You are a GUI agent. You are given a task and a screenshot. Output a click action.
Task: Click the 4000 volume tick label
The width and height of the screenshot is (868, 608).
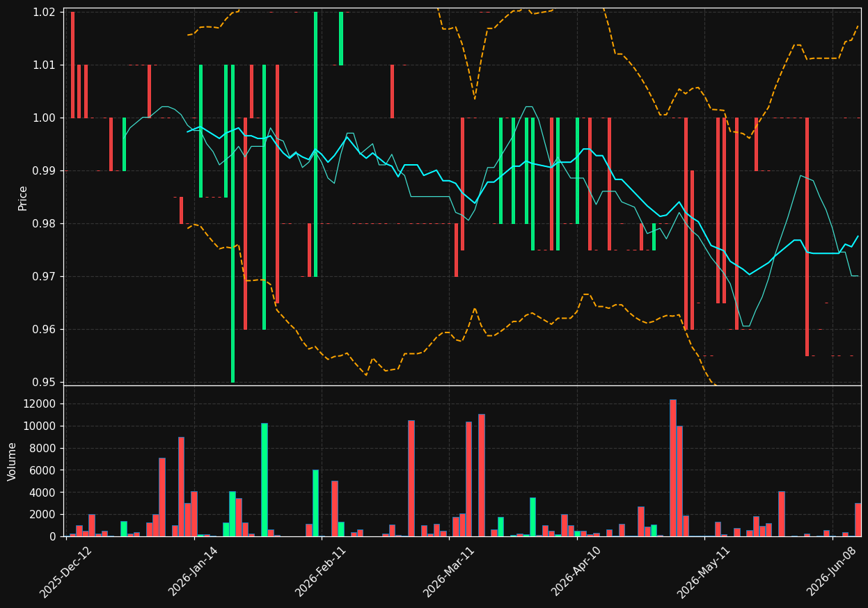coord(44,493)
